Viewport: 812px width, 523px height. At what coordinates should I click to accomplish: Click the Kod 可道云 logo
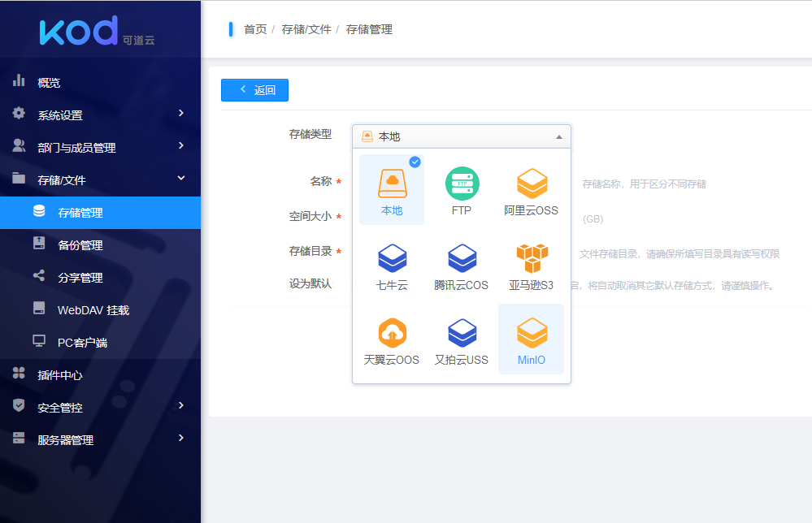pos(98,31)
